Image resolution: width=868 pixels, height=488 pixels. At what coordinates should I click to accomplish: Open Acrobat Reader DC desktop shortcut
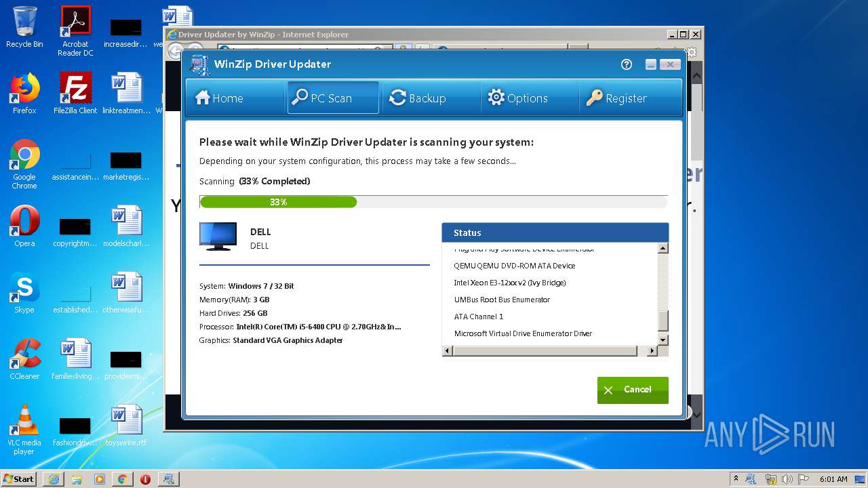pos(75,32)
